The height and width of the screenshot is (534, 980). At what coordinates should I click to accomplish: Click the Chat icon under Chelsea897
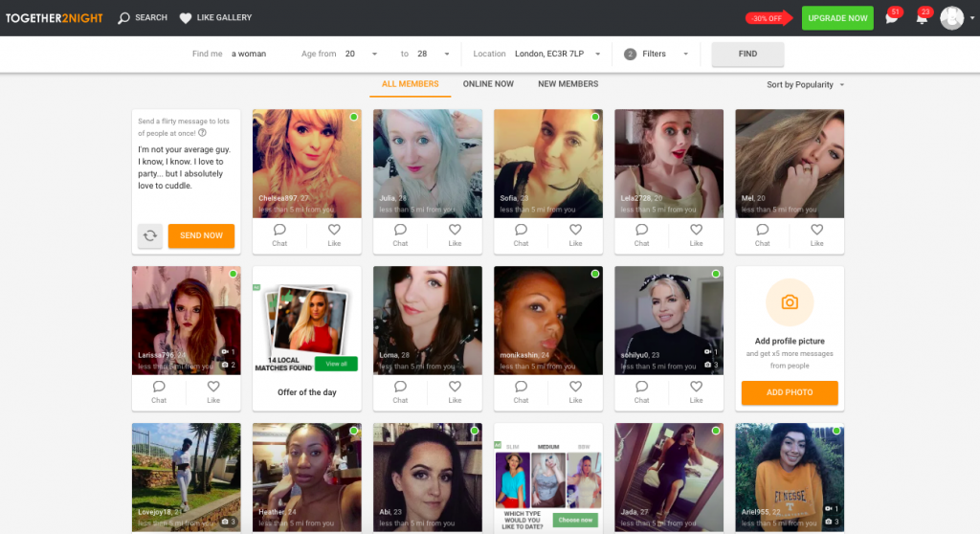(x=279, y=234)
